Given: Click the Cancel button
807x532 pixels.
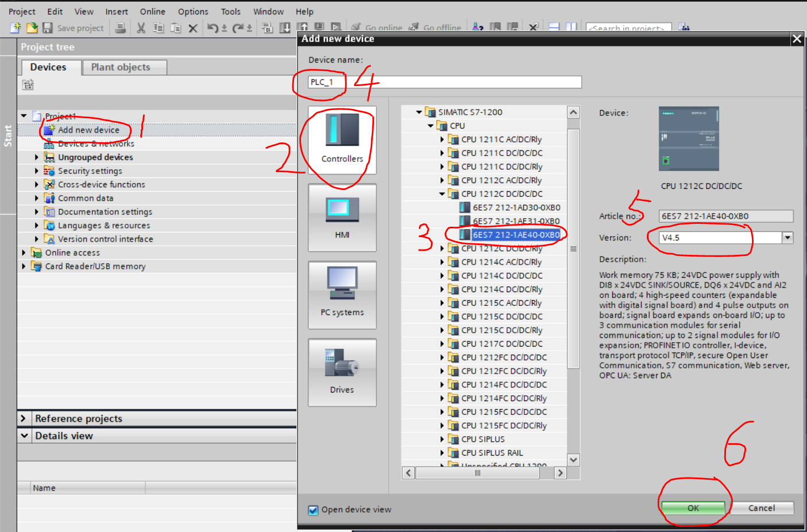Looking at the screenshot, I should click(x=762, y=508).
